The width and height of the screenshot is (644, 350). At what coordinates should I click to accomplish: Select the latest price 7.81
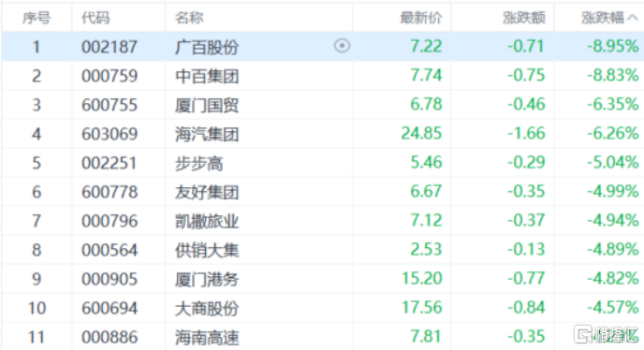pyautogui.click(x=426, y=337)
